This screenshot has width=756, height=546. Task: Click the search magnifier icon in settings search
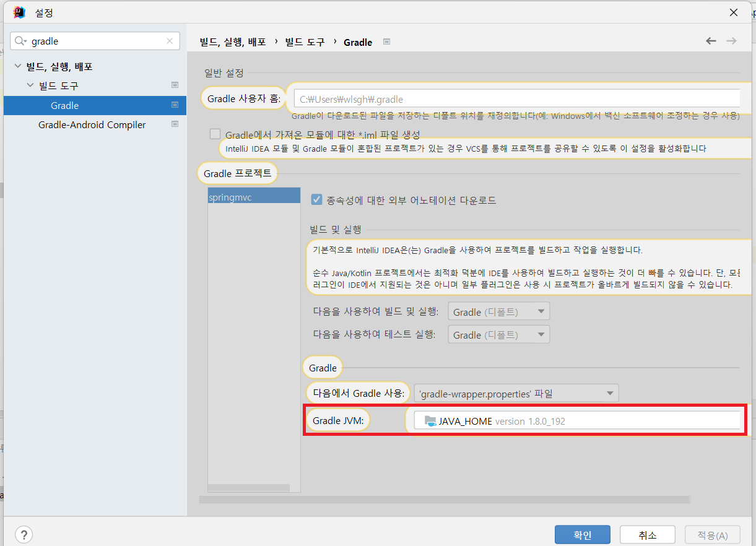pyautogui.click(x=21, y=41)
